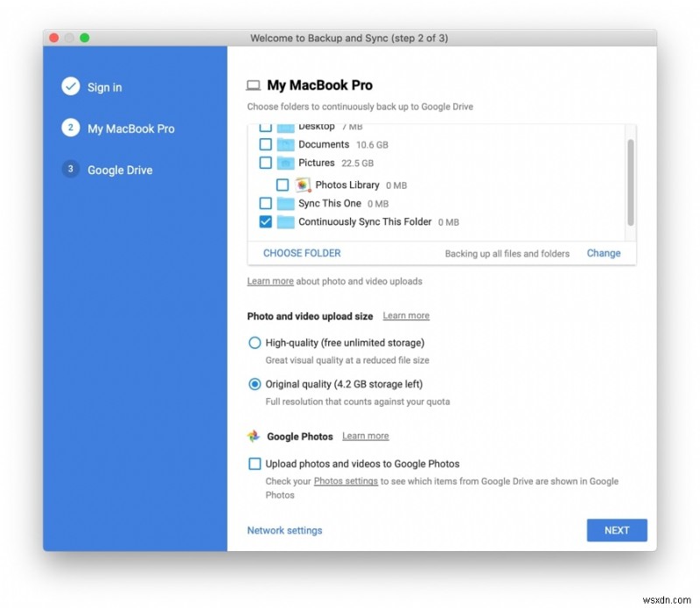Click the Documents folder icon
The image size is (700, 608).
[x=285, y=144]
